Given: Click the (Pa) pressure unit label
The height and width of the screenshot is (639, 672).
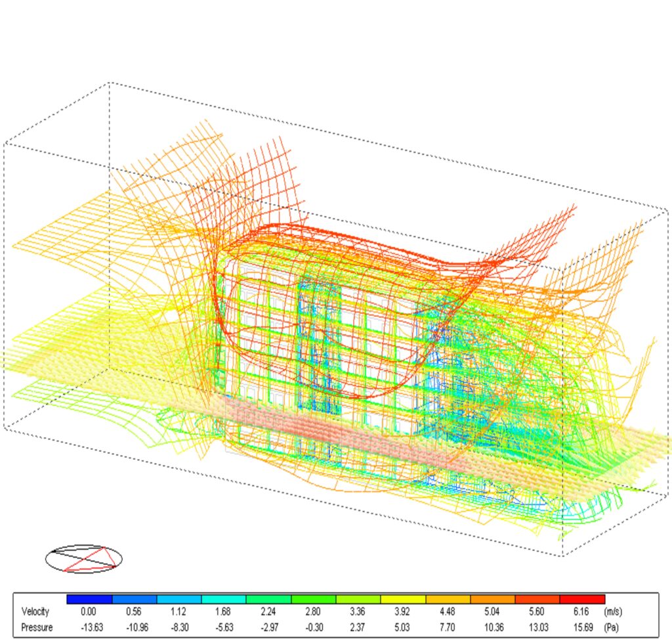Looking at the screenshot, I should [611, 627].
